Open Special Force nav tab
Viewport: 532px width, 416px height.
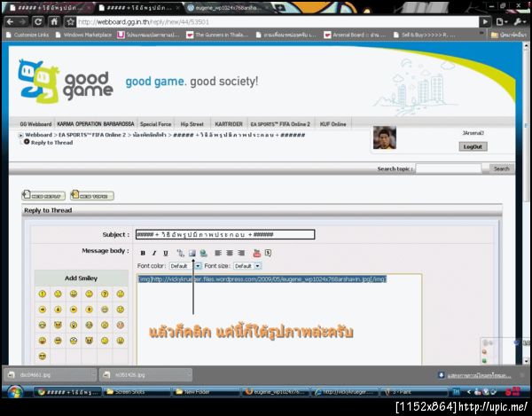(x=155, y=124)
